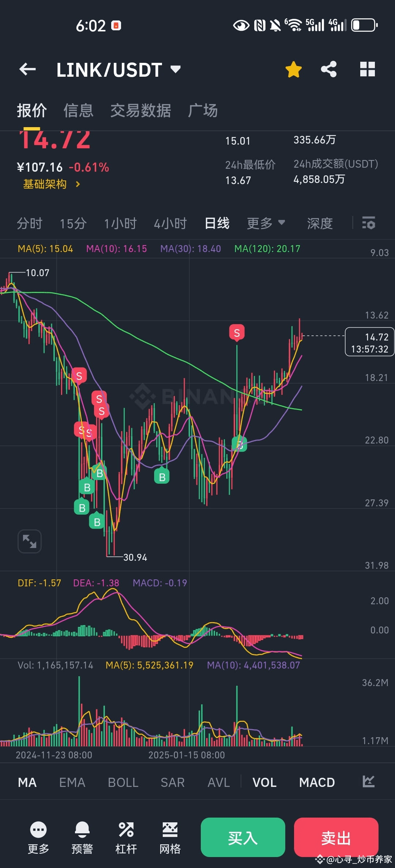This screenshot has height=868, width=395.
Task: Toggle the BOLL indicator
Action: tap(123, 783)
